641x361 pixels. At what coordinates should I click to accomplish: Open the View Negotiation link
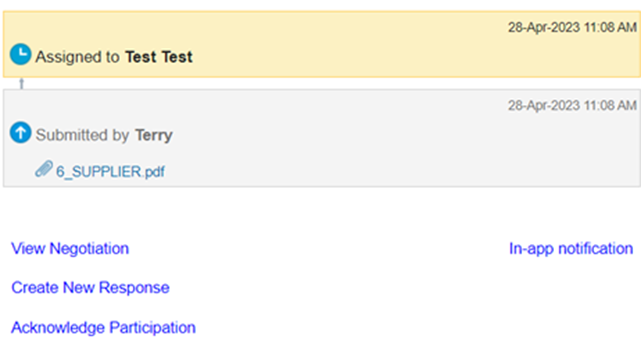pos(70,249)
